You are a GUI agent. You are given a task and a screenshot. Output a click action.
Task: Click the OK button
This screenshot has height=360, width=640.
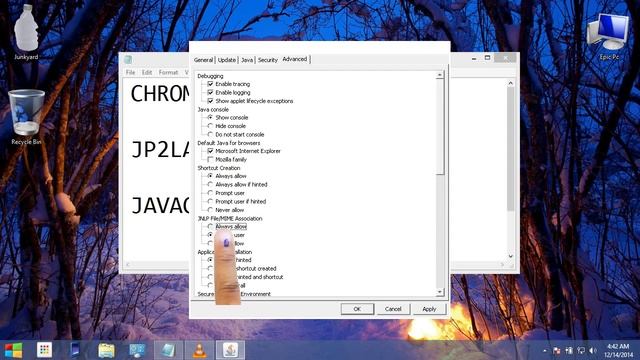click(x=357, y=309)
